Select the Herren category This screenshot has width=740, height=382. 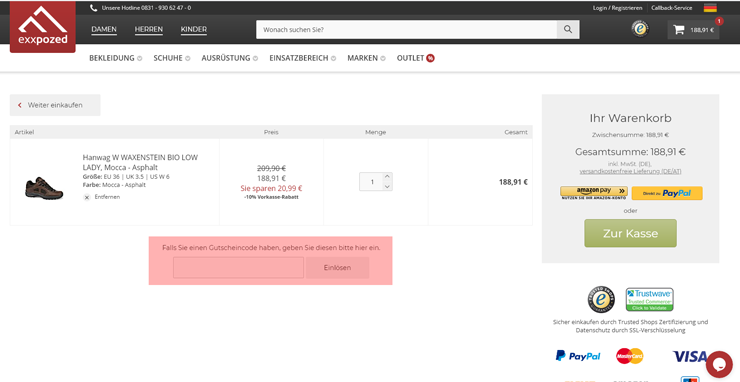(149, 29)
